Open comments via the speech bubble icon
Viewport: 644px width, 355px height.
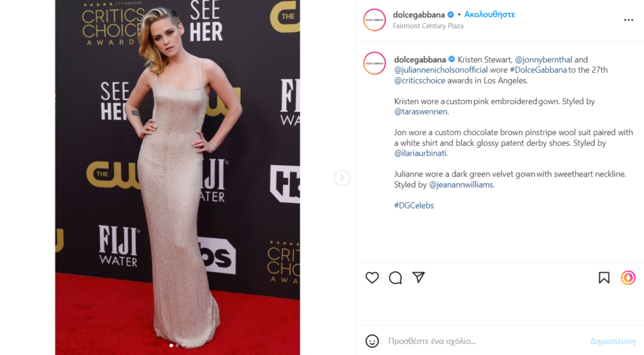click(x=395, y=278)
